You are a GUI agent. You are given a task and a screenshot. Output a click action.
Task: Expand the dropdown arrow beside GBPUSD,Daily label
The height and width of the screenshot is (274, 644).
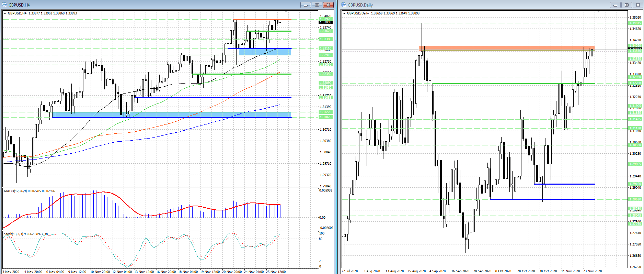click(x=344, y=13)
